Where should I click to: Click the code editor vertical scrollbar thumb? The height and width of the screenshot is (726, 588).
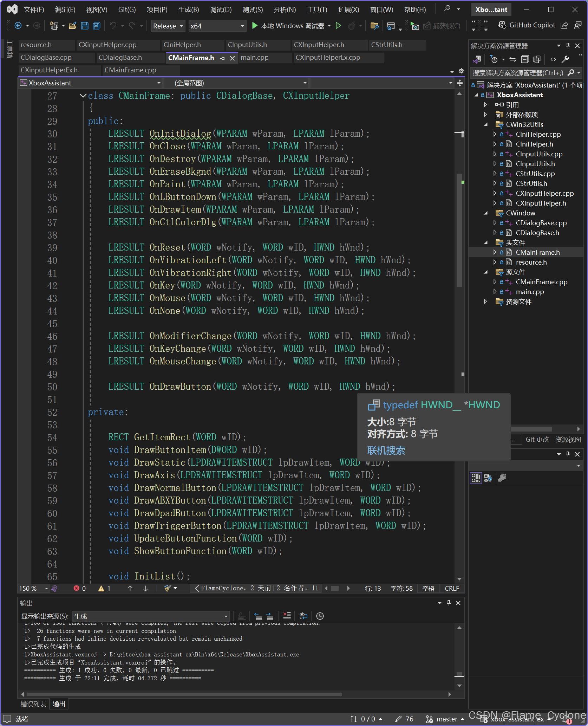[x=459, y=230]
